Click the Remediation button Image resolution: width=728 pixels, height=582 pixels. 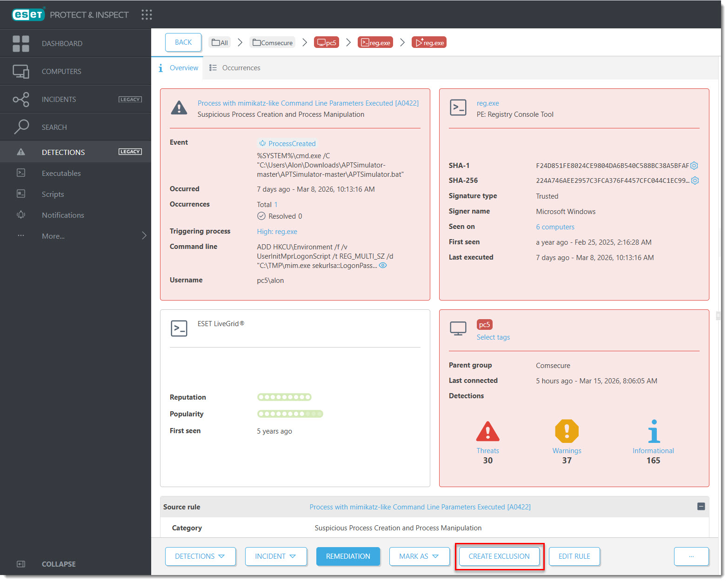(348, 556)
